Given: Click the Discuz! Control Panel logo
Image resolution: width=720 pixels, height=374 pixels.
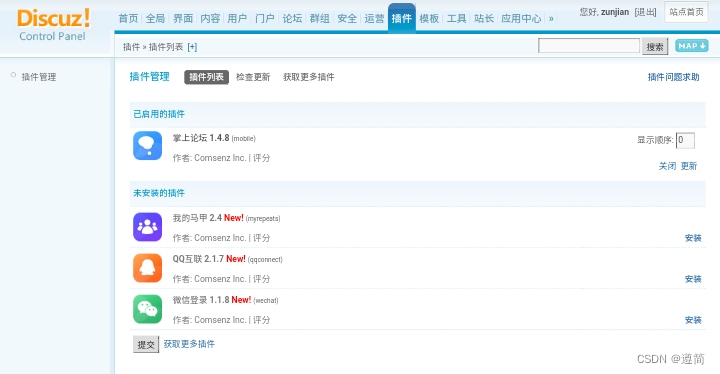Looking at the screenshot, I should 53,25.
